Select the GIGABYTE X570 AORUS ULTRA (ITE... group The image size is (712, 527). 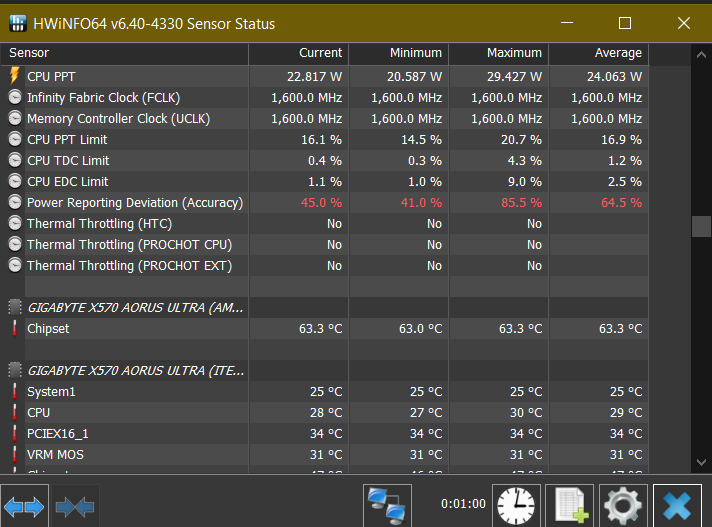click(136, 371)
